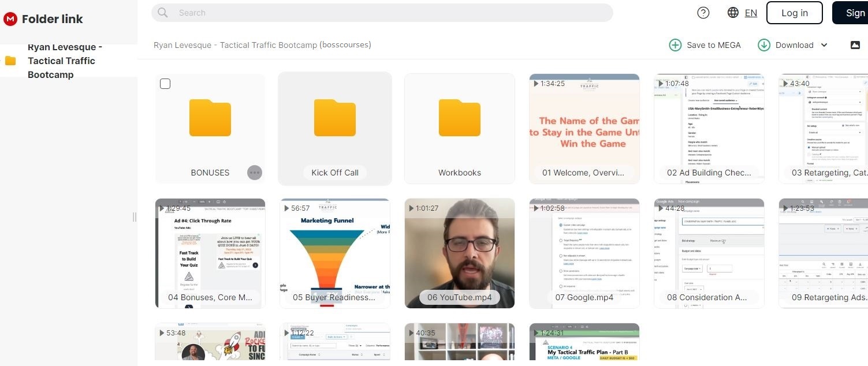868x366 pixels.
Task: Click the Log in button
Action: coord(794,13)
